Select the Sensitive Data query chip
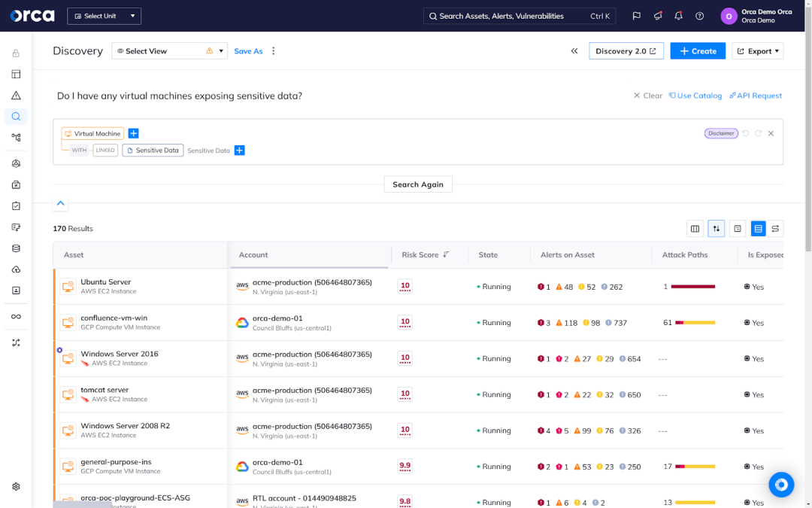Viewport: 812px width, 508px height. [x=153, y=151]
